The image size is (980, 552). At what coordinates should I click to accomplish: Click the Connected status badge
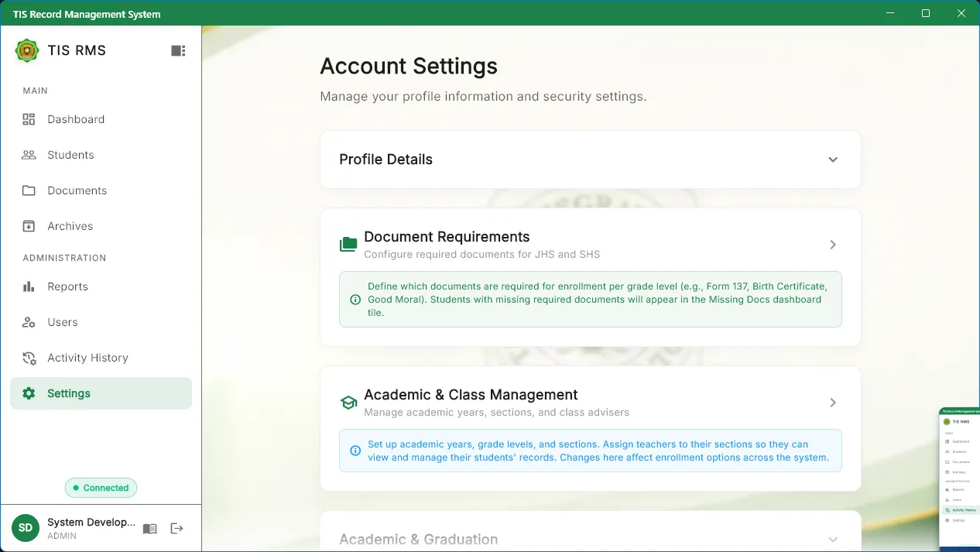tap(101, 488)
